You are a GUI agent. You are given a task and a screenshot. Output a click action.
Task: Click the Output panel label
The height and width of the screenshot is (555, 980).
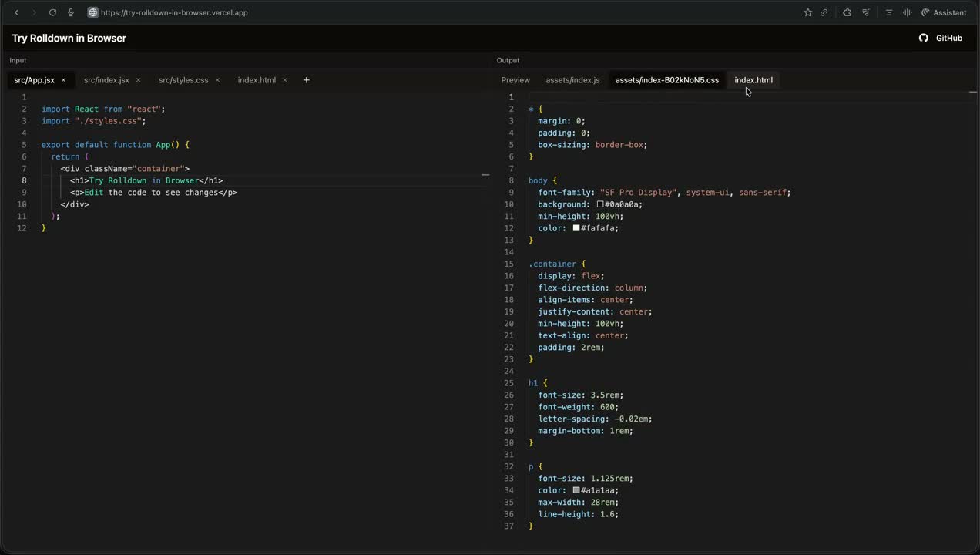[508, 60]
